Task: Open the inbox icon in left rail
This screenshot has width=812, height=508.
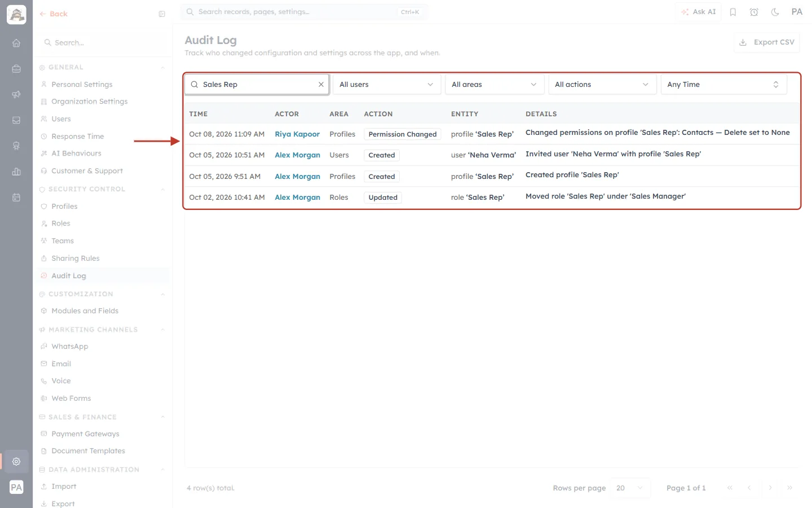Action: tap(16, 120)
